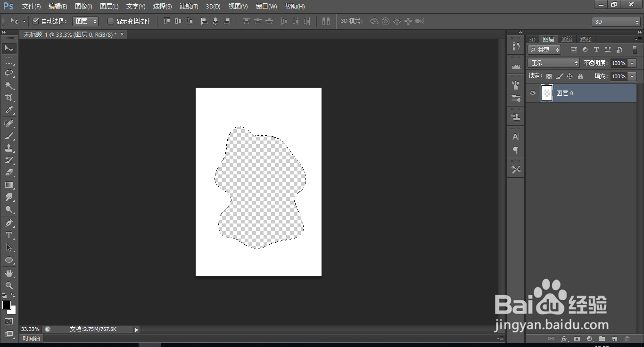Toggle lock all
644x347 pixels.
[580, 76]
